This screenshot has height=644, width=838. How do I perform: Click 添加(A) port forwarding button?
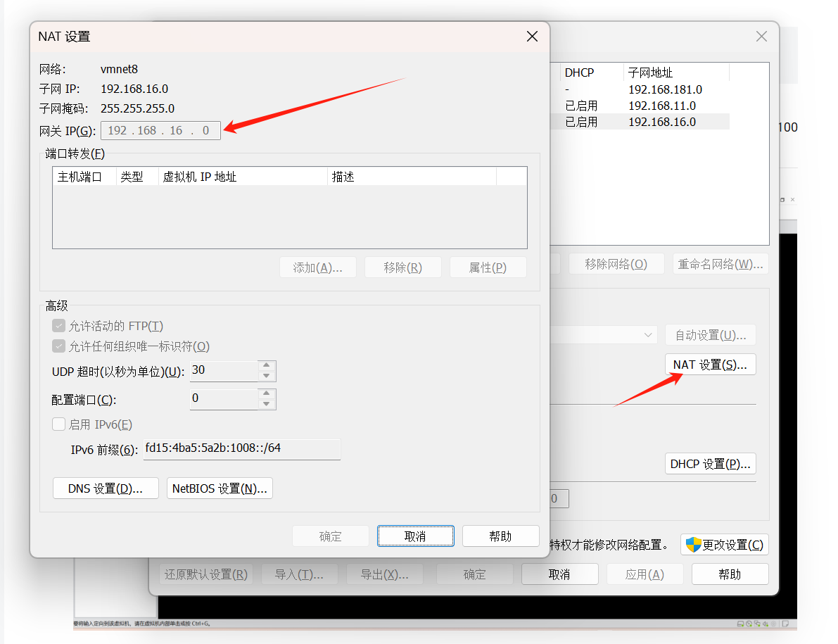pyautogui.click(x=318, y=267)
